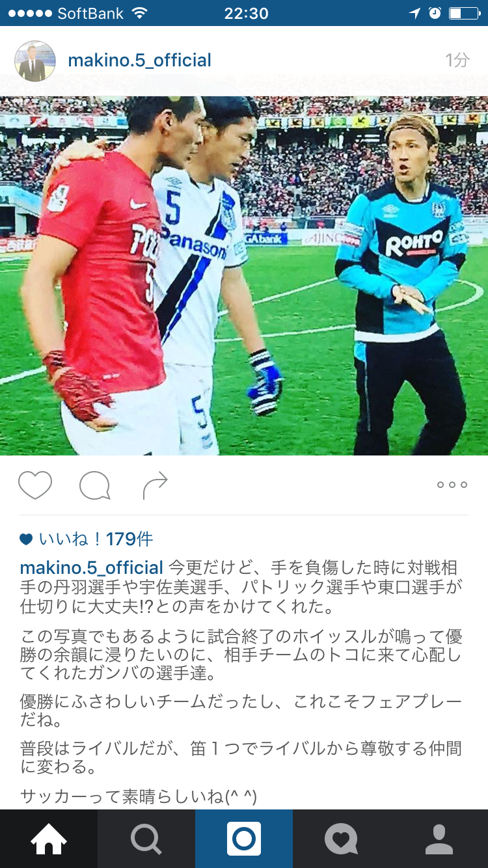Tap the battery indicator in status bar
Viewport: 488px width, 868px height.
[x=463, y=13]
